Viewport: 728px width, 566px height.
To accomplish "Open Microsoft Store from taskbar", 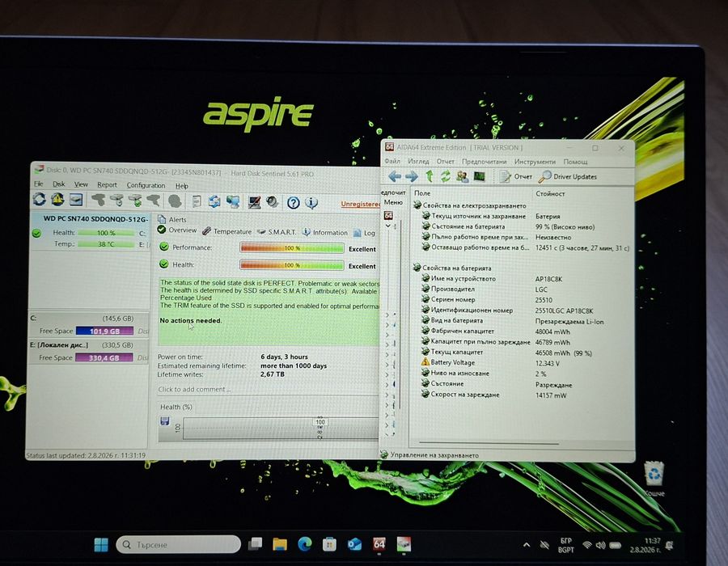I will click(x=329, y=543).
